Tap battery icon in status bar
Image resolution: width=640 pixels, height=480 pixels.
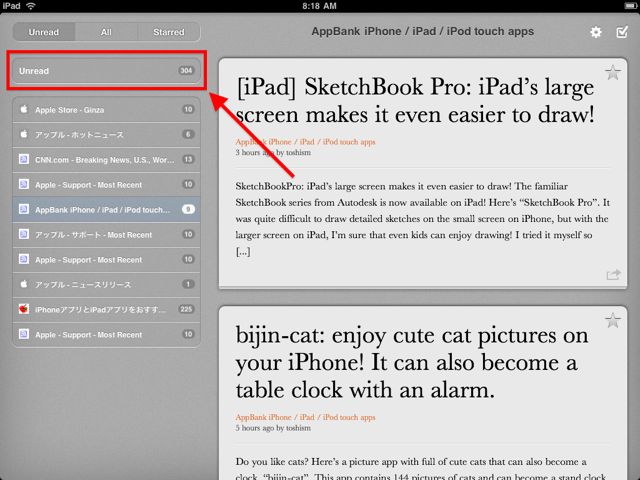(x=631, y=6)
